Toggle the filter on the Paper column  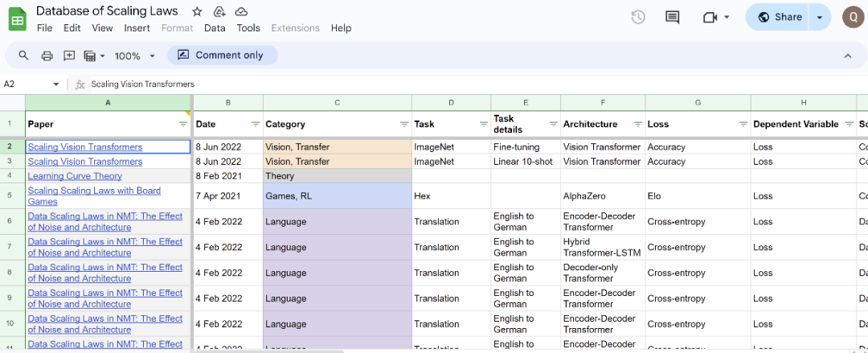pyautogui.click(x=182, y=125)
